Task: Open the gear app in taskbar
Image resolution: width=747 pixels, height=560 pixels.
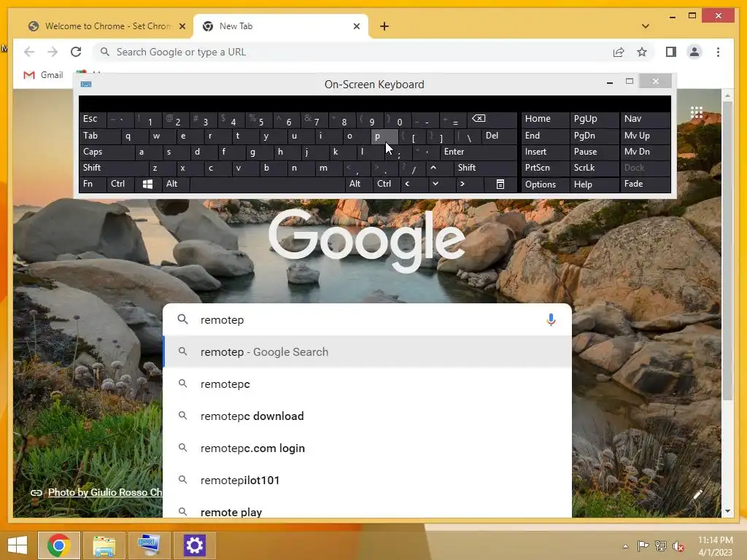Action: [194, 545]
